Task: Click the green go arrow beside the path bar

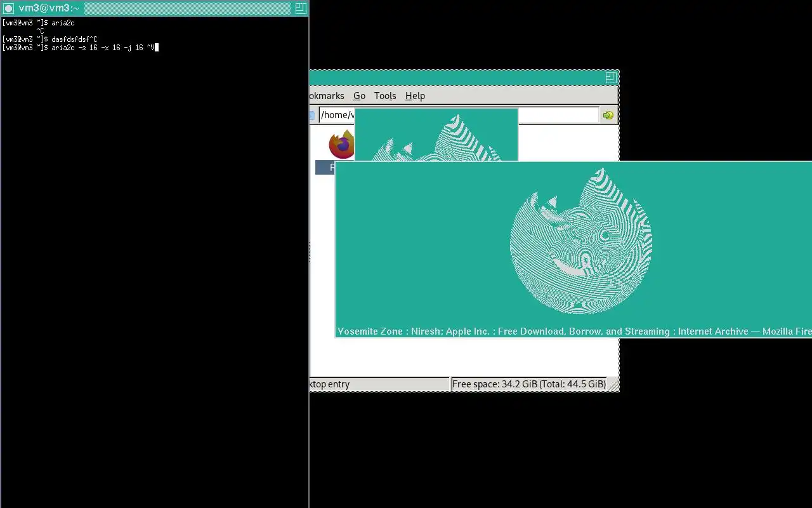Action: (608, 115)
